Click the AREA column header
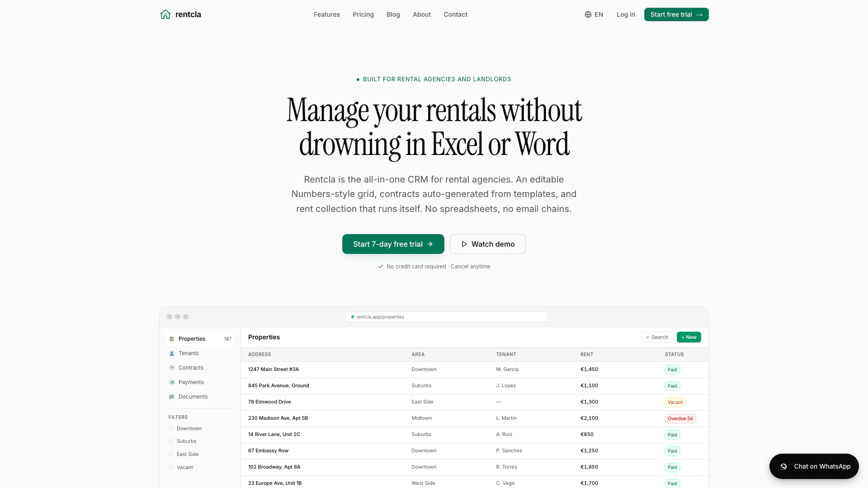 pos(418,355)
